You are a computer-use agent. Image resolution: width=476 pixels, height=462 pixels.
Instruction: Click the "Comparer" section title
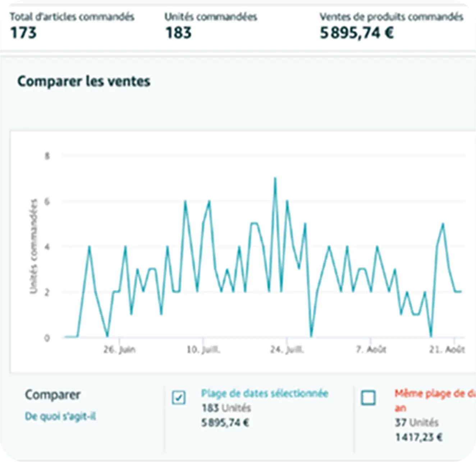[52, 395]
